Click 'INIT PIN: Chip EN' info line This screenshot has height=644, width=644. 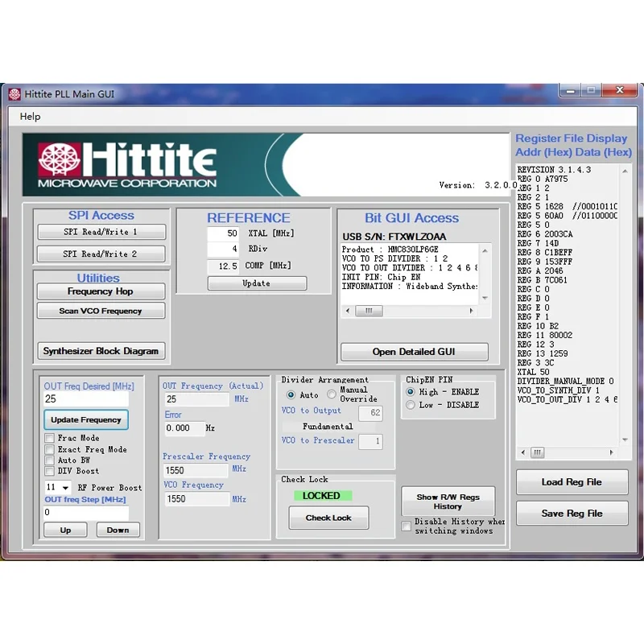click(x=381, y=277)
